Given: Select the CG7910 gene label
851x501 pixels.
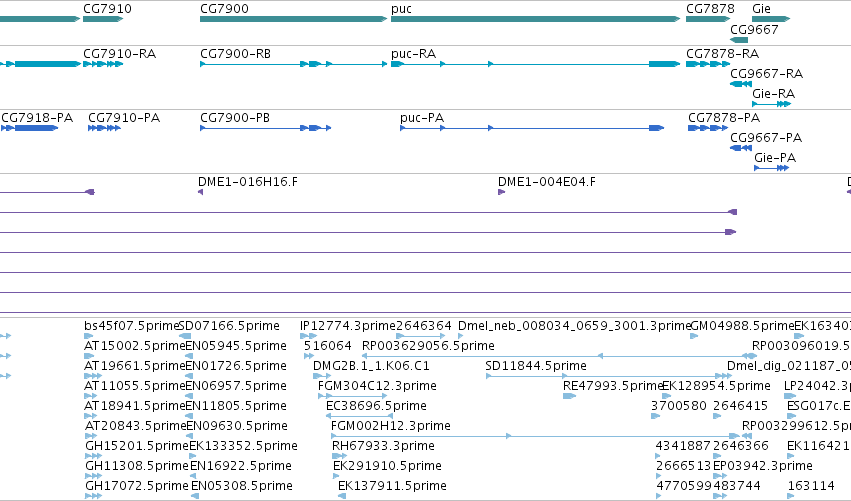Looking at the screenshot, I should pyautogui.click(x=107, y=9).
